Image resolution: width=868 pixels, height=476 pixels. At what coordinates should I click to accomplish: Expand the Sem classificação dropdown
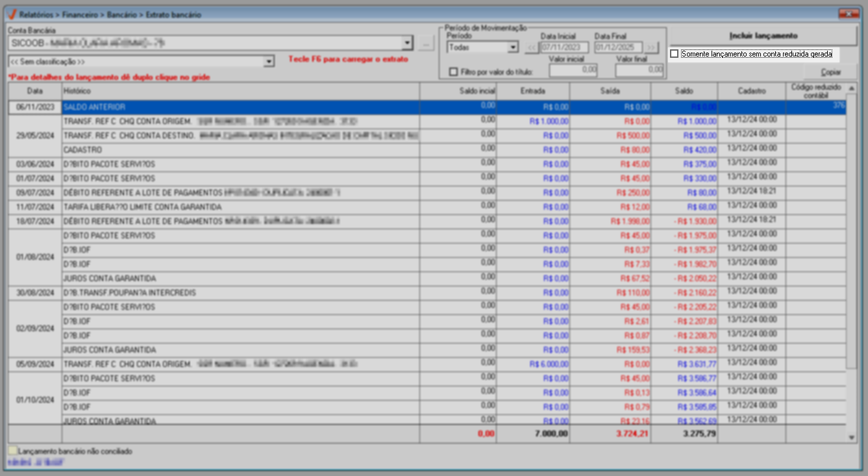tap(269, 62)
